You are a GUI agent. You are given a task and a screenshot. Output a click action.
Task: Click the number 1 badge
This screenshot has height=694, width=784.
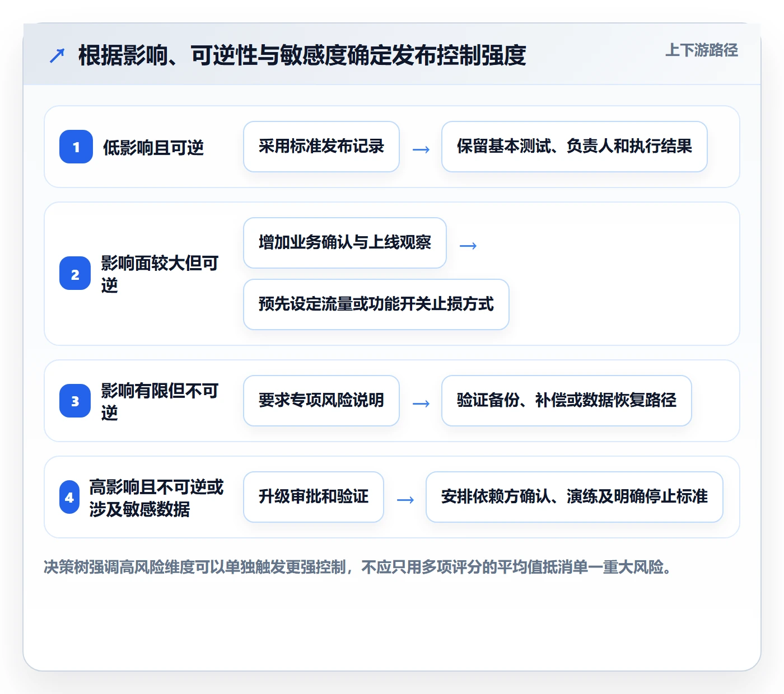tap(76, 147)
